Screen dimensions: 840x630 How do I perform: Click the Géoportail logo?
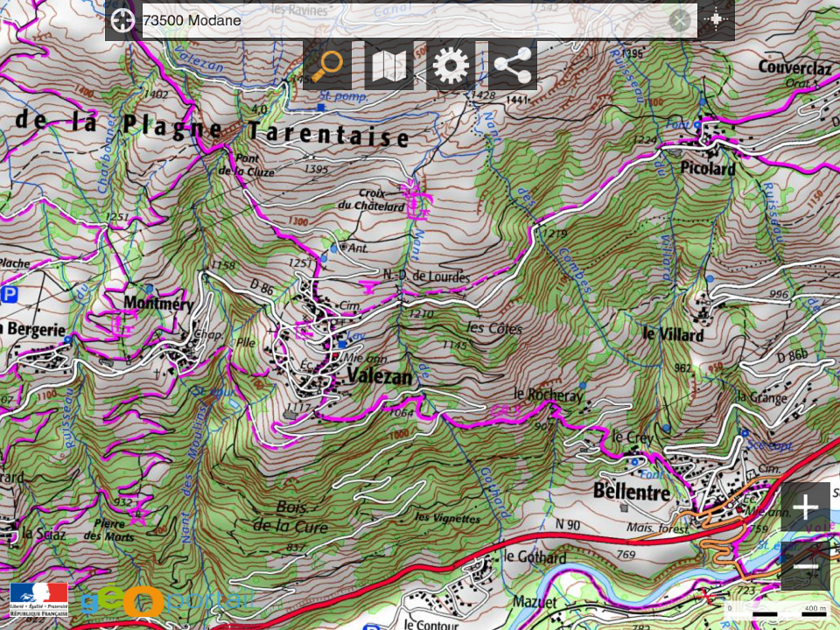pos(166,600)
